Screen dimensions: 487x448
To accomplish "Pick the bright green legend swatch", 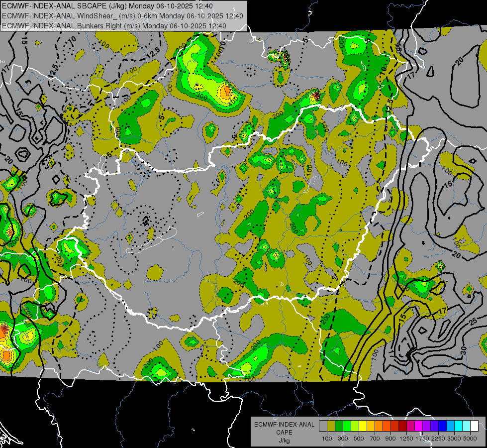I will (x=347, y=426).
